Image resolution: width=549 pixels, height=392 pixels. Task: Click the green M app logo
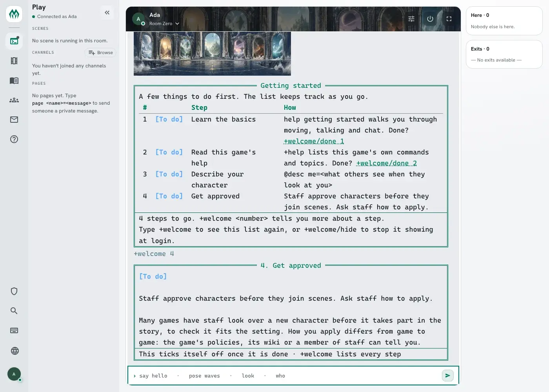click(x=14, y=14)
